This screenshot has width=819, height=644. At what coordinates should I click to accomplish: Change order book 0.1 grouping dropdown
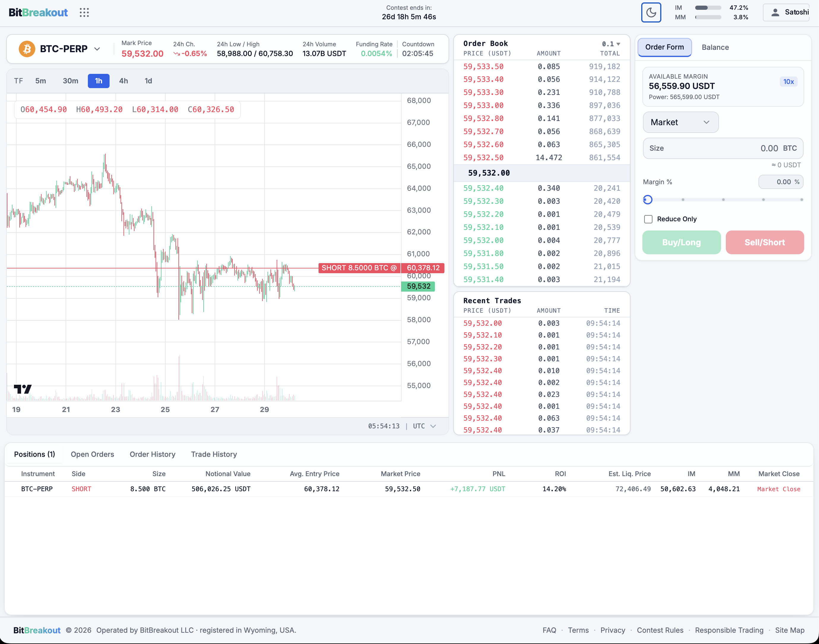coord(611,44)
